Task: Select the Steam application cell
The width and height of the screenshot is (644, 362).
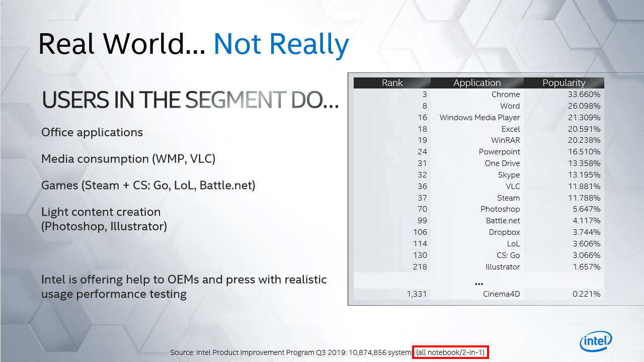Action: tap(508, 198)
